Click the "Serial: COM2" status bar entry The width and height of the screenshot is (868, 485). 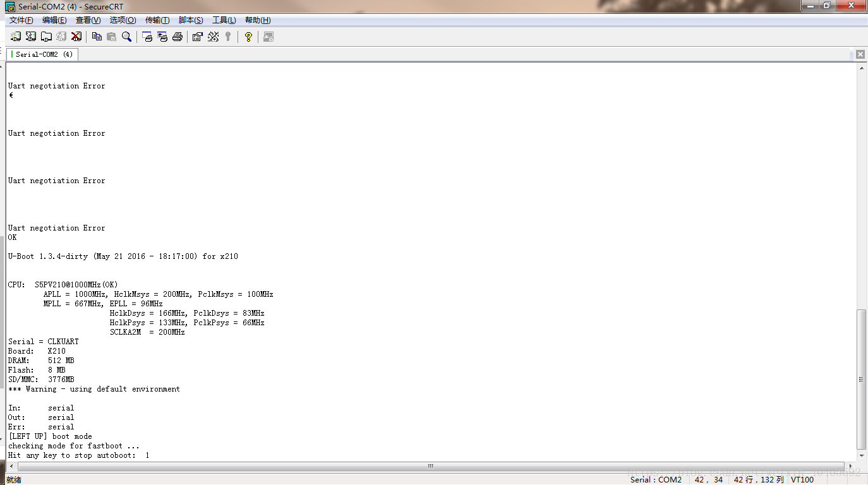656,480
